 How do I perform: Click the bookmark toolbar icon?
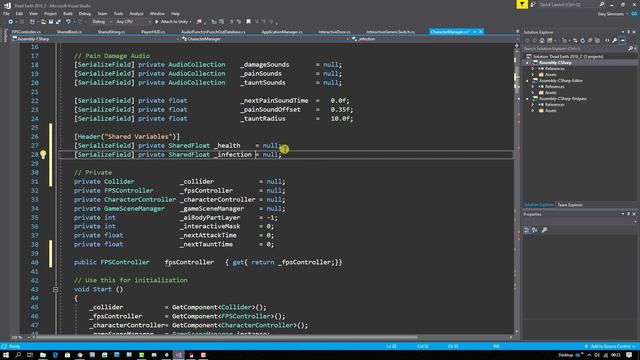[x=248, y=22]
